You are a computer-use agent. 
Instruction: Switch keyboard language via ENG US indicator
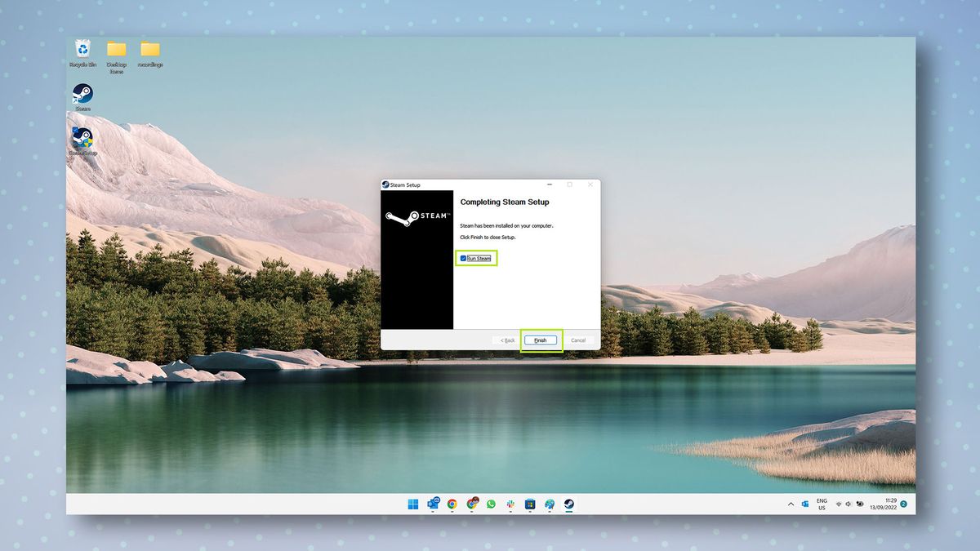click(x=822, y=504)
